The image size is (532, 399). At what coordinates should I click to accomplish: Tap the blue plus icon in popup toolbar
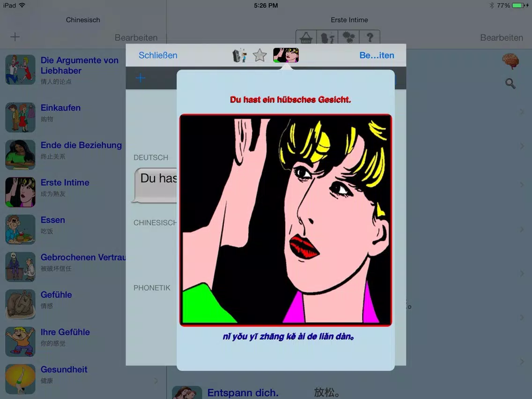pos(140,78)
